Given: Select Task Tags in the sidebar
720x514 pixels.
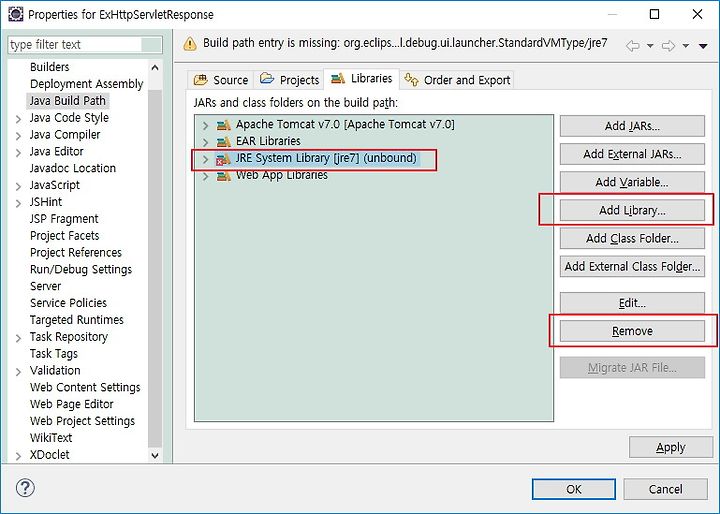Looking at the screenshot, I should [x=54, y=354].
